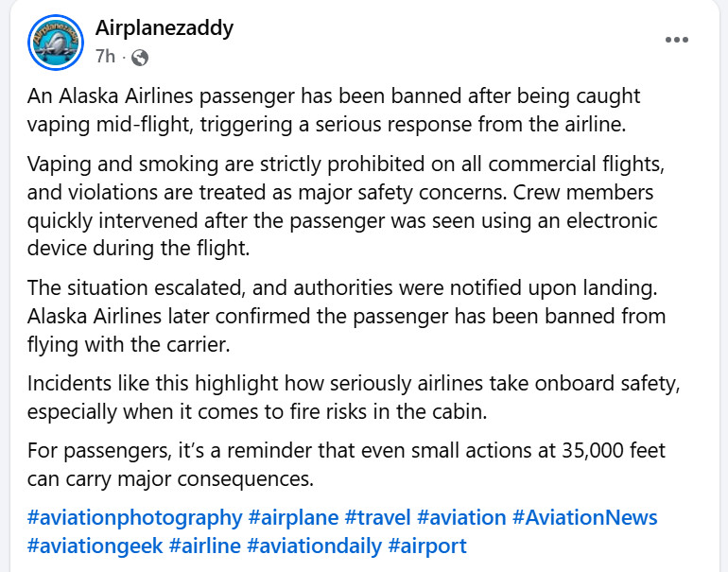Click the sentence beginning 'Alaska Airlines later confirmed'

coord(346,316)
